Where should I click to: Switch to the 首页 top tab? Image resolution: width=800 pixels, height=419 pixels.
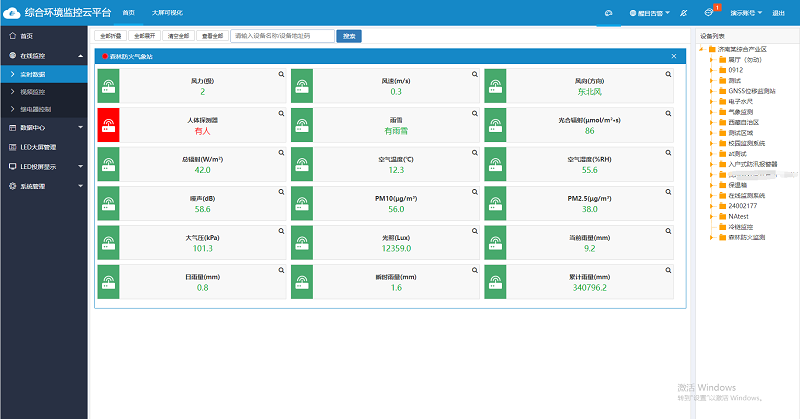tap(129, 13)
